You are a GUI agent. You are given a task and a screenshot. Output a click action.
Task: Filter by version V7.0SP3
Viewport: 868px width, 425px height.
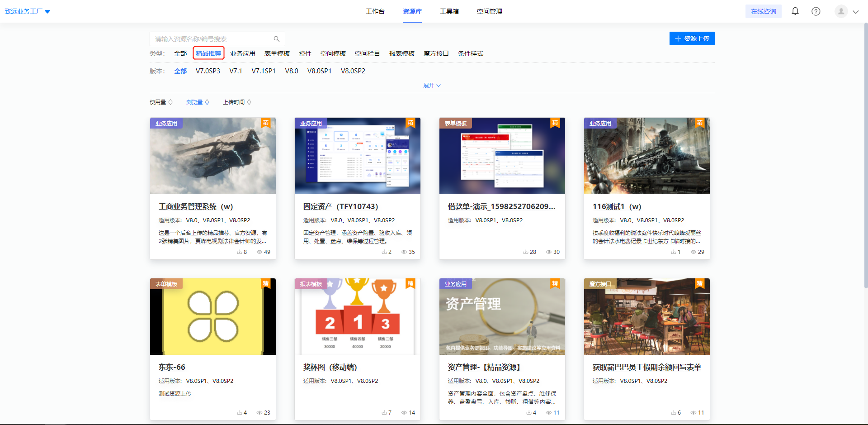pos(208,71)
